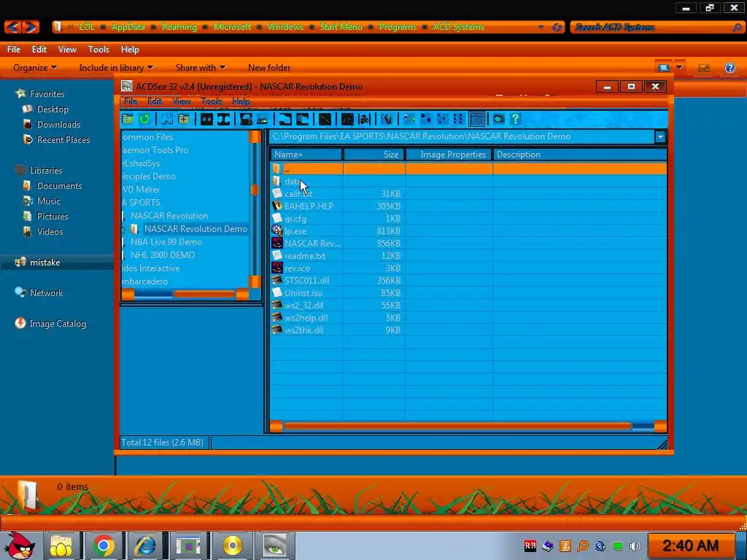Viewport: 747px width, 560px height.
Task: Click file list horizontal scroll left arrow
Action: coord(276,427)
